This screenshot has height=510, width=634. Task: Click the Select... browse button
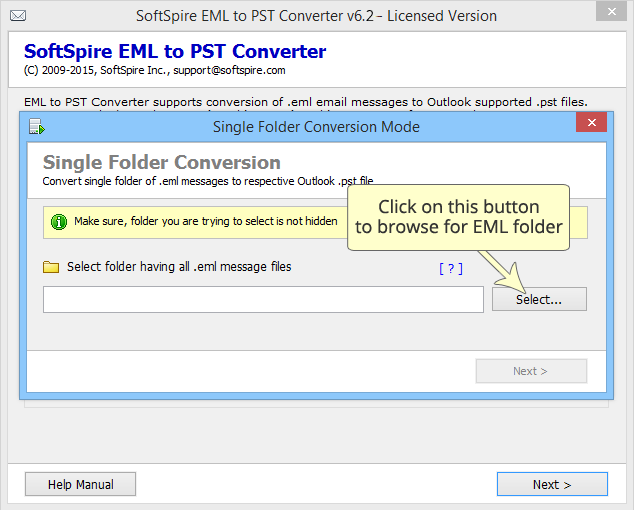(539, 299)
